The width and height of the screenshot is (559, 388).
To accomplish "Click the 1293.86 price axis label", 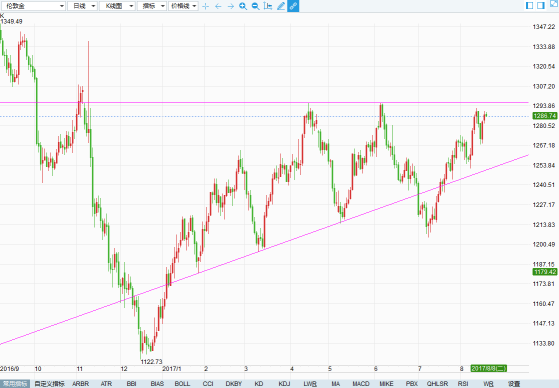I will click(x=544, y=106).
